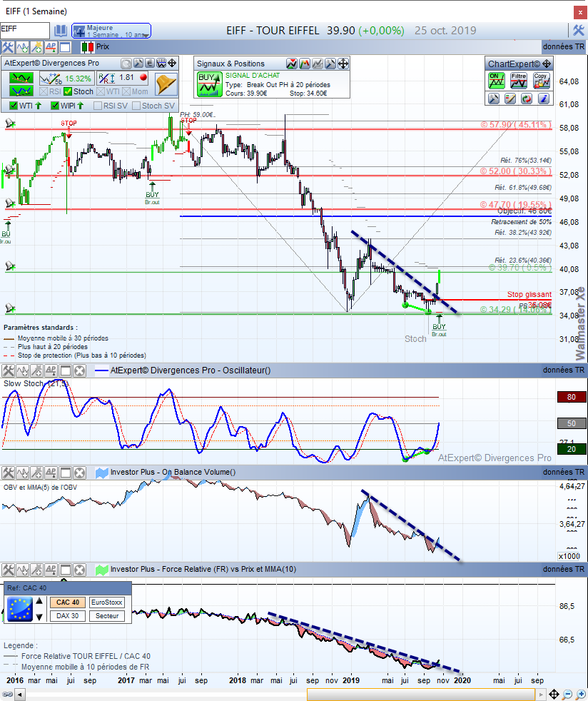Click the zoom in magnifier icon
Viewport: 588px width, 701px height.
(x=580, y=695)
